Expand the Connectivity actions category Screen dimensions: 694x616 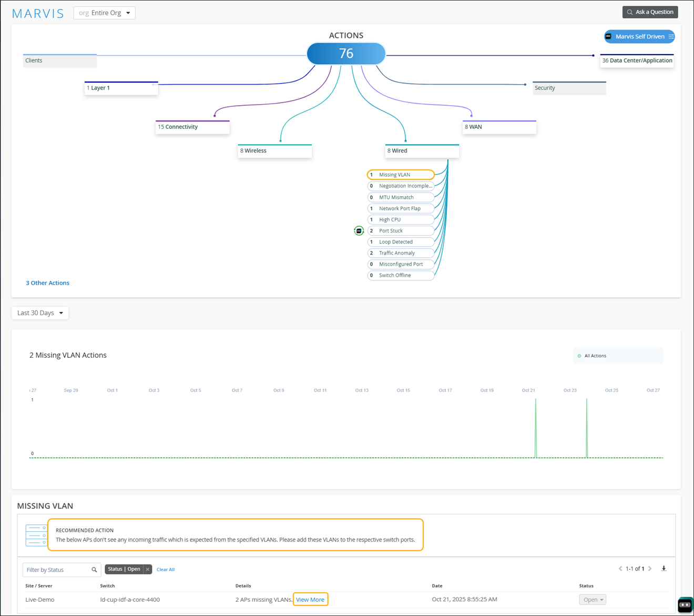point(192,127)
